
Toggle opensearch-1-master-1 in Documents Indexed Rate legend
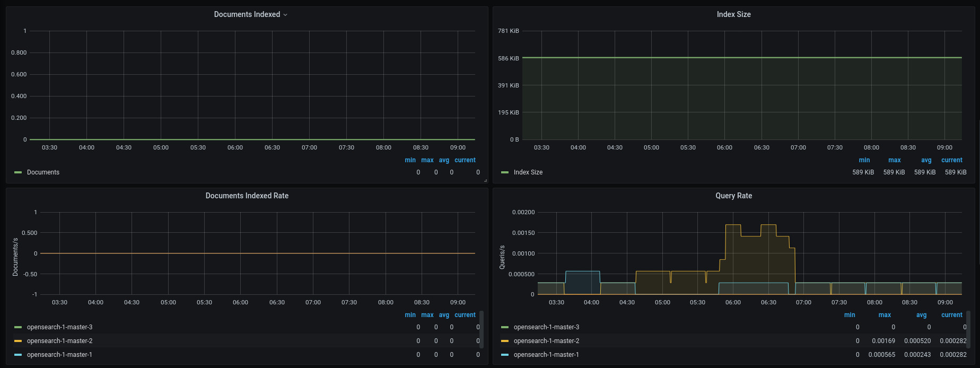[x=59, y=355]
